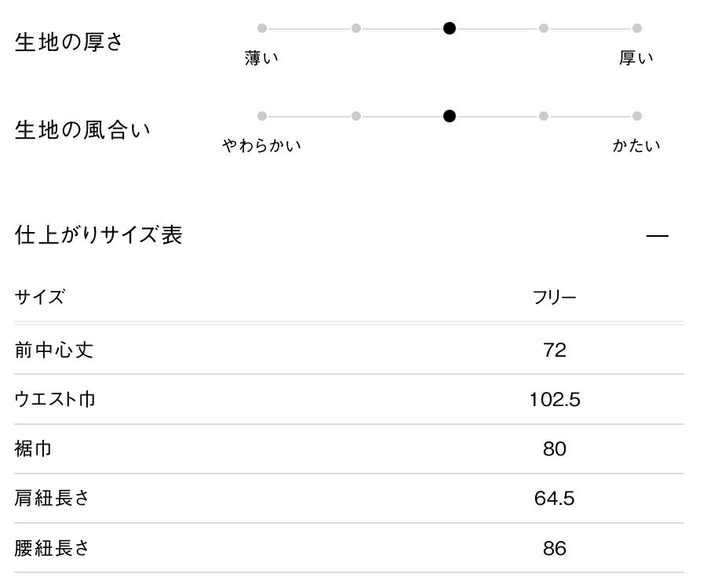The image size is (703, 588).
Task: Click the 肩紐長さ value 64.5
Action: (x=554, y=499)
